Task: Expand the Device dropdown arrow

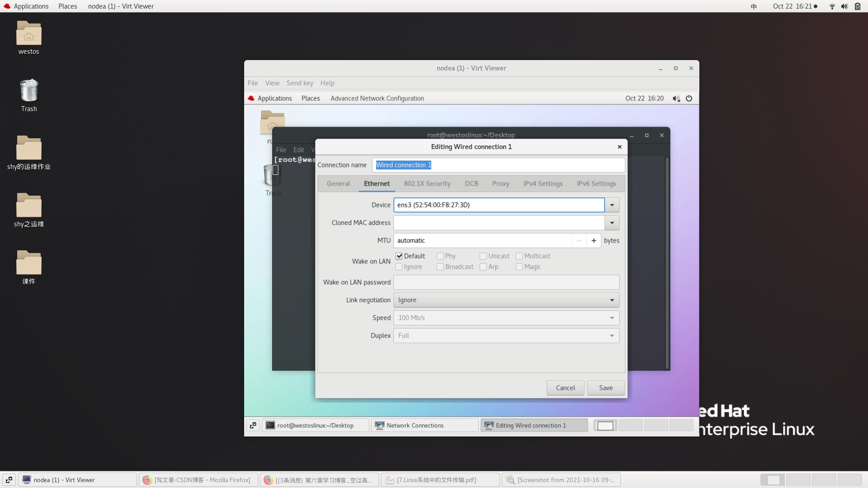Action: [x=612, y=205]
